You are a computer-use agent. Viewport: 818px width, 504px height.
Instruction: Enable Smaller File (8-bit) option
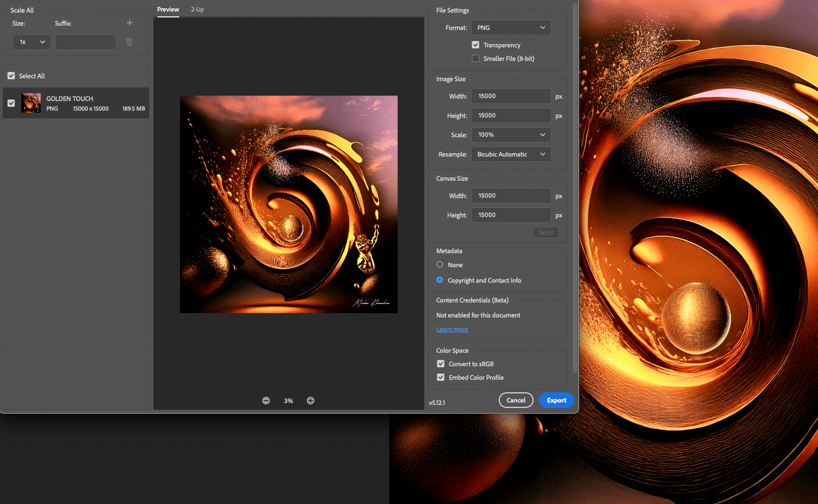pyautogui.click(x=476, y=58)
